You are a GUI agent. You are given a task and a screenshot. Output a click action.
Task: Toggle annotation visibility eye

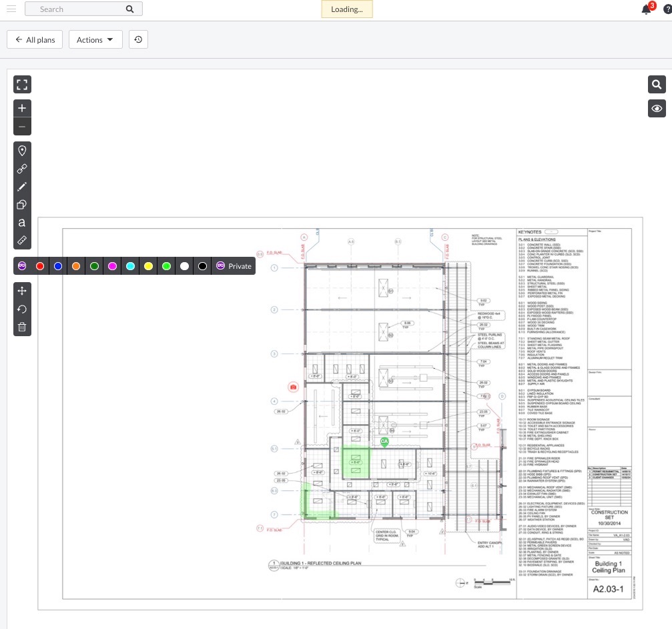(657, 109)
